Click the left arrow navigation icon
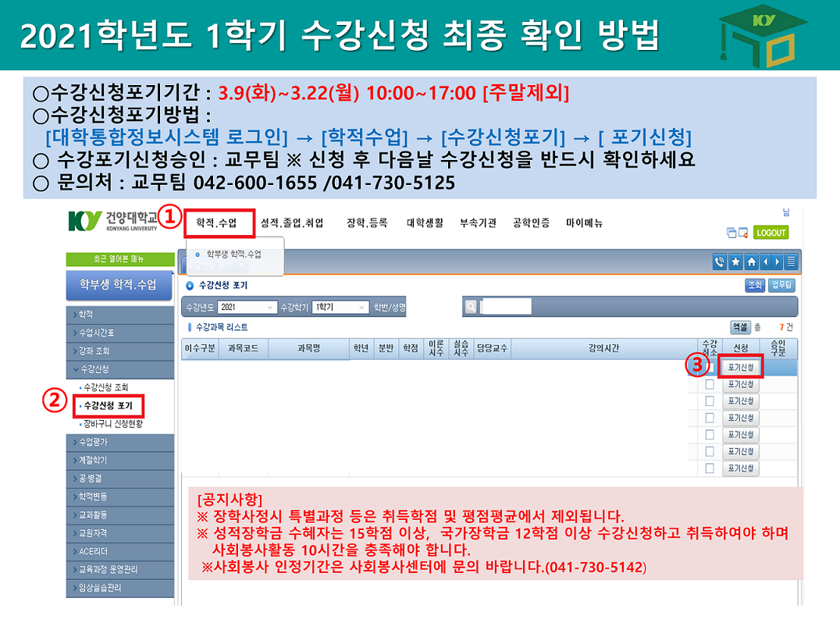Screen dimensions: 840x630 (764, 262)
